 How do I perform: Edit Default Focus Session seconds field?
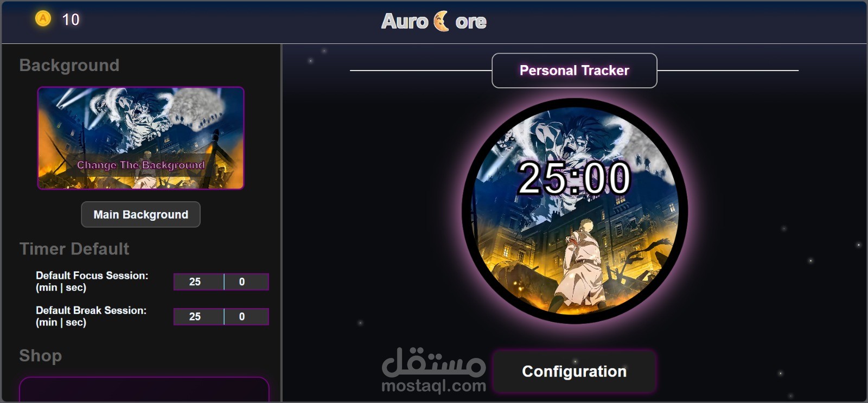coord(246,282)
